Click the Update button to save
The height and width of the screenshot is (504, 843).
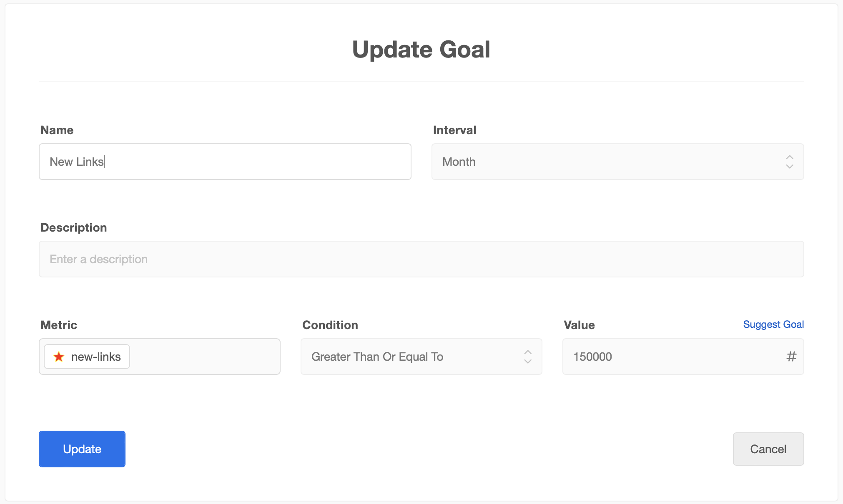82,448
